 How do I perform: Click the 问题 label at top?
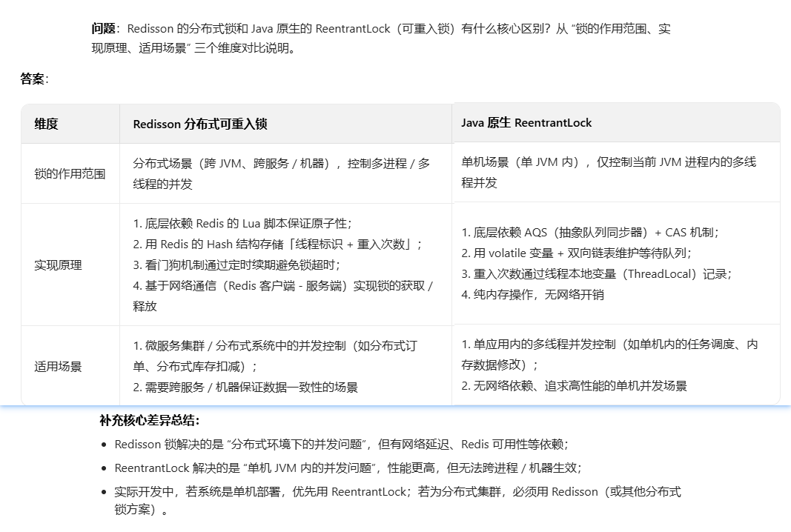point(103,29)
